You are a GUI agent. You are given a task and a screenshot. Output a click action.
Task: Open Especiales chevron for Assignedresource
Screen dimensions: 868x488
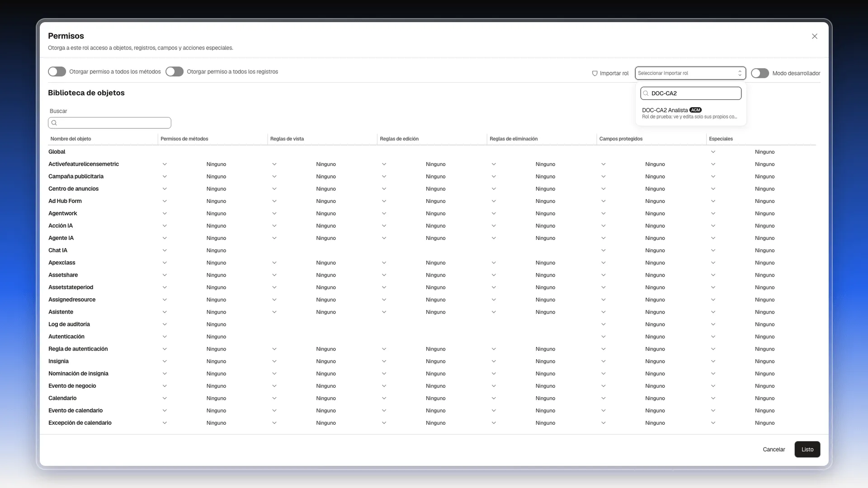[713, 300]
